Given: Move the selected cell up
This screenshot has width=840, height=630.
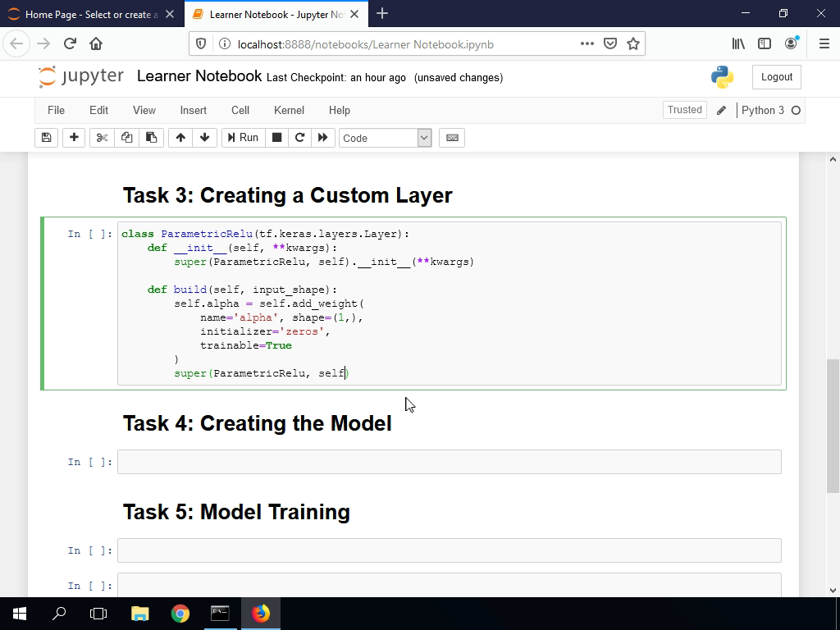Looking at the screenshot, I should (x=180, y=138).
